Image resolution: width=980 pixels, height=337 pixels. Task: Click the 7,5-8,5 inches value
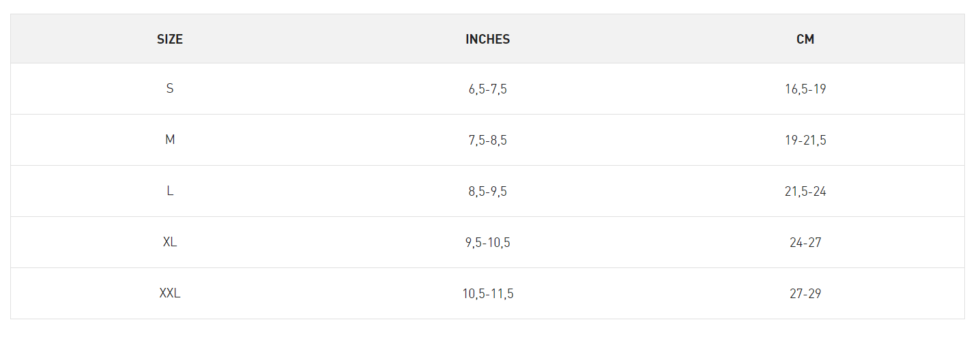[x=487, y=141]
